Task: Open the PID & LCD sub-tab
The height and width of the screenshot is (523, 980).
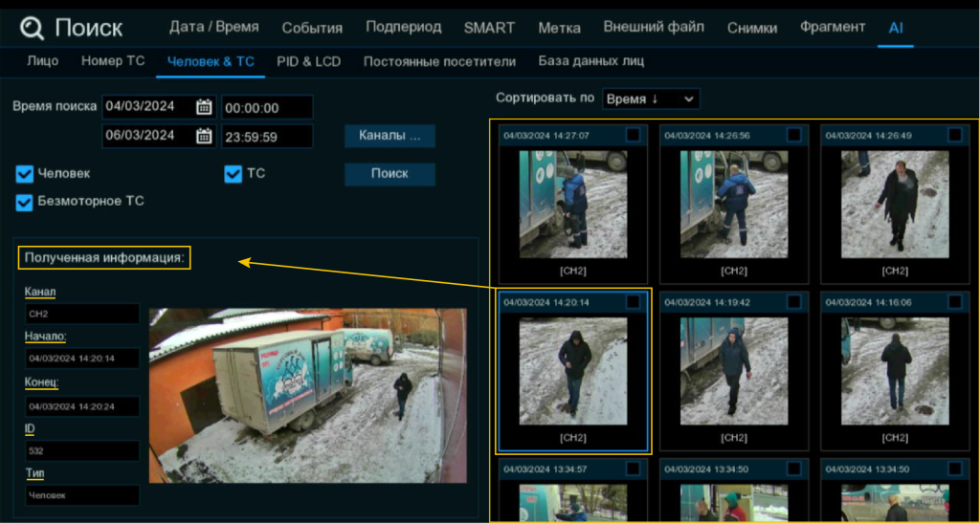Action: tap(309, 61)
